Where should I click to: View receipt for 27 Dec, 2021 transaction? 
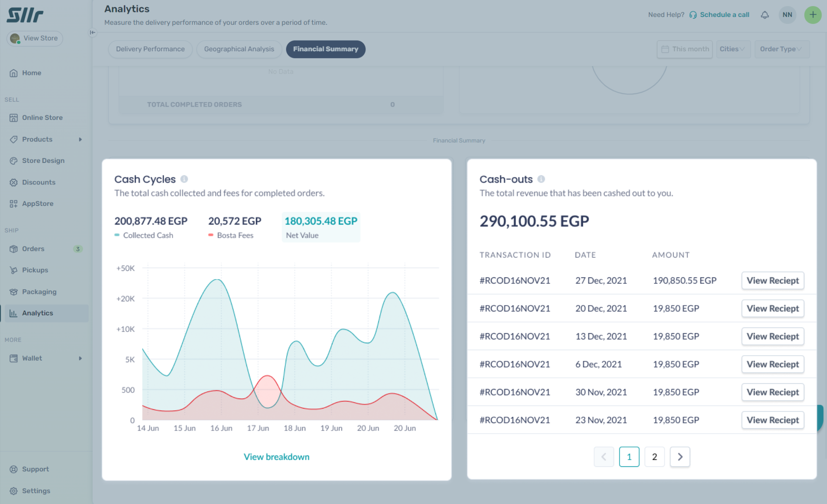(x=772, y=281)
